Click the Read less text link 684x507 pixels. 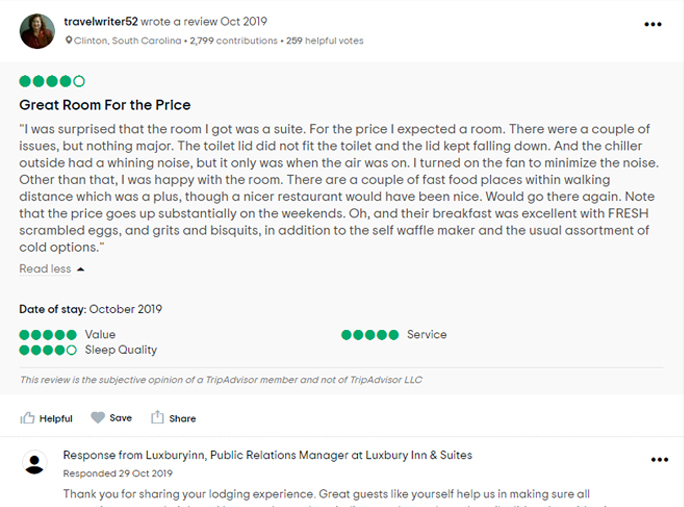point(45,269)
